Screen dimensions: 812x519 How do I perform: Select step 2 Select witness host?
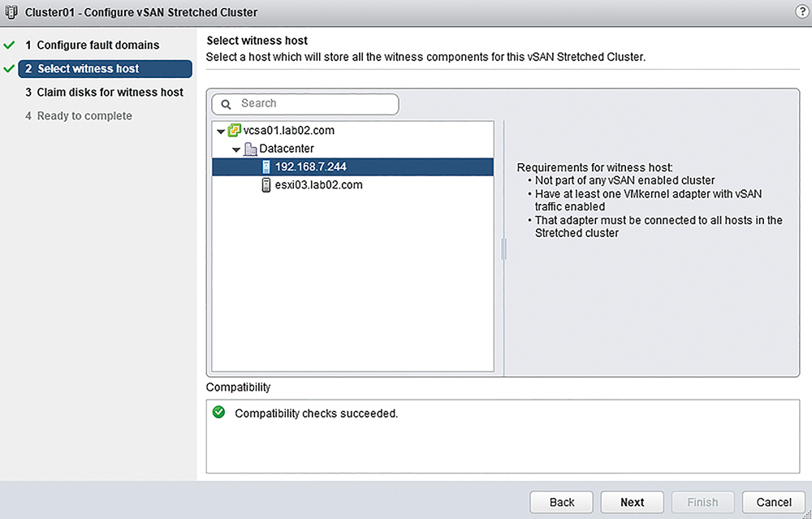click(x=105, y=69)
